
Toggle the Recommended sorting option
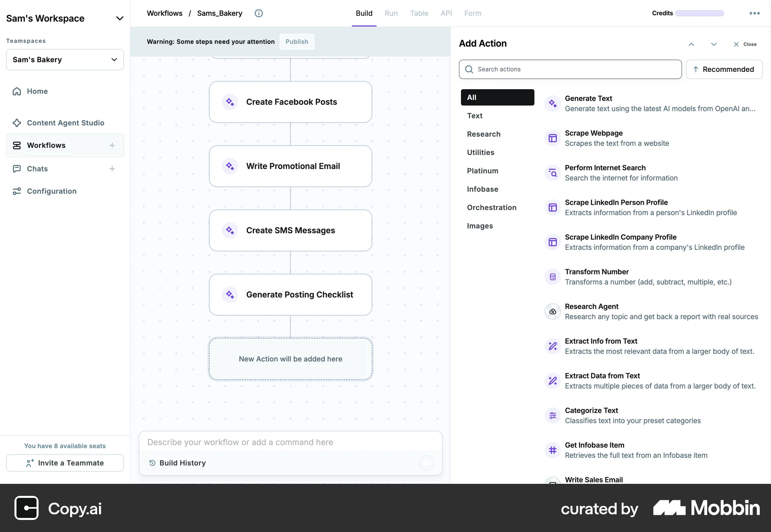[724, 69]
